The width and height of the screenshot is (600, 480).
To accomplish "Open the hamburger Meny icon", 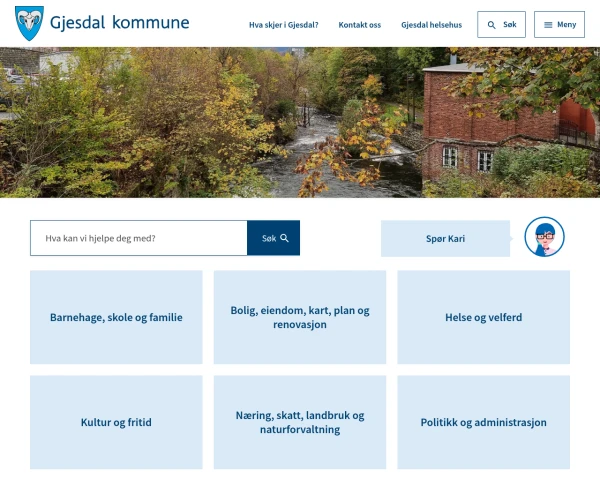I will [548, 25].
